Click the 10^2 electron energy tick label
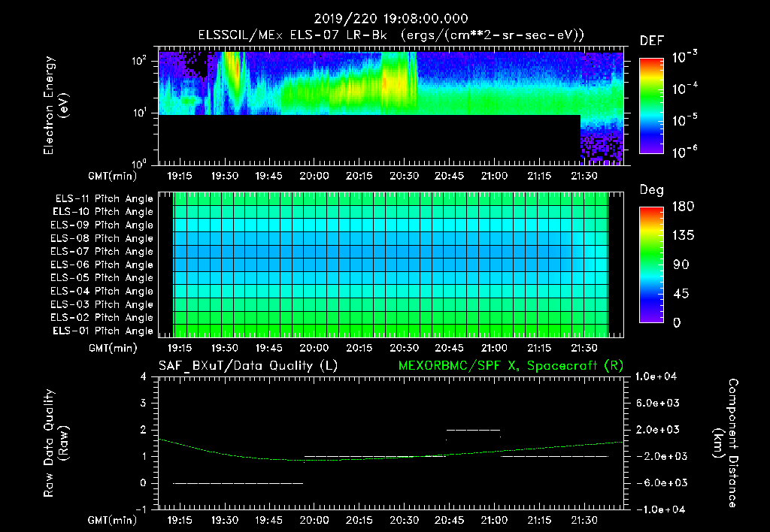Image resolution: width=770 pixels, height=532 pixels. [x=139, y=61]
